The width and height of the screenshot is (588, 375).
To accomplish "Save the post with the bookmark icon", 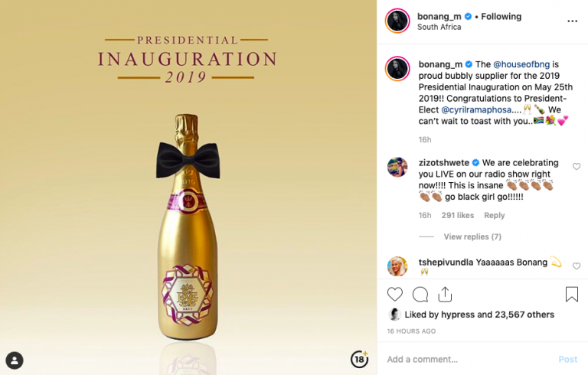I will pos(571,295).
